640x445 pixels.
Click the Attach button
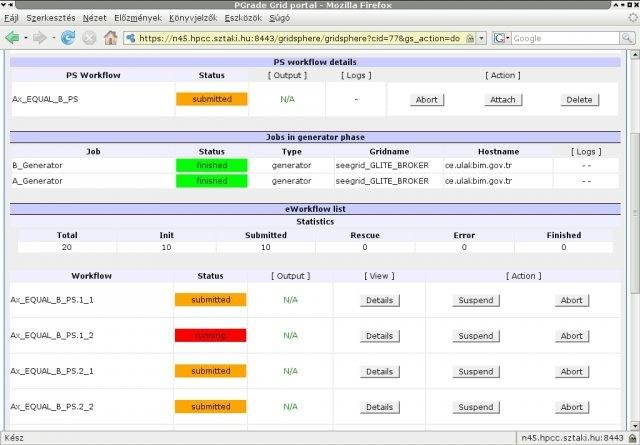tap(502, 100)
